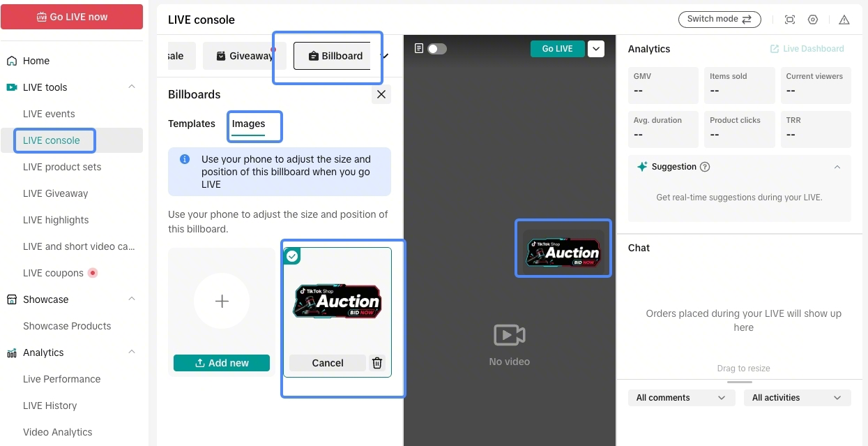
Task: Uncheck the selected Auction billboard checkmark
Action: pyautogui.click(x=292, y=256)
